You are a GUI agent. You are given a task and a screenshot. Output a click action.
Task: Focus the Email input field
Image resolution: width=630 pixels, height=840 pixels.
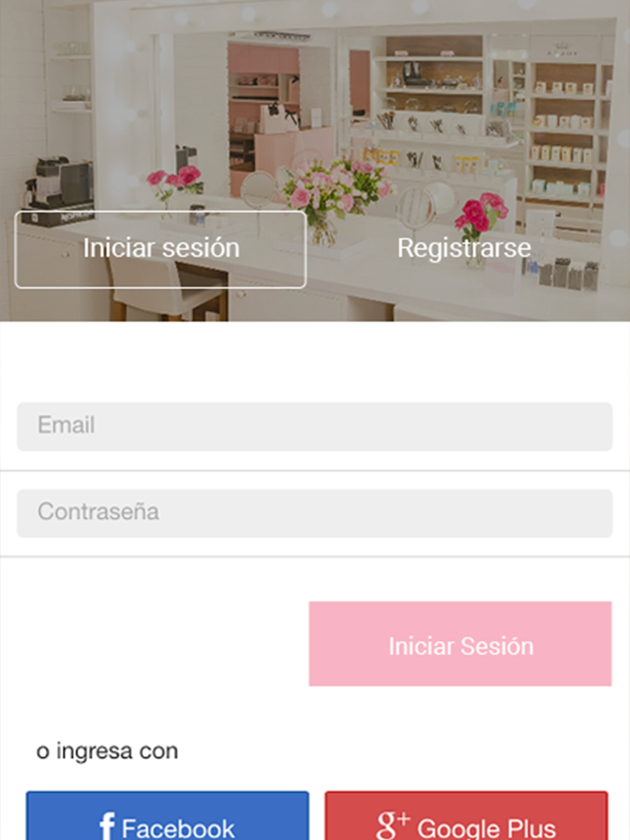(314, 427)
